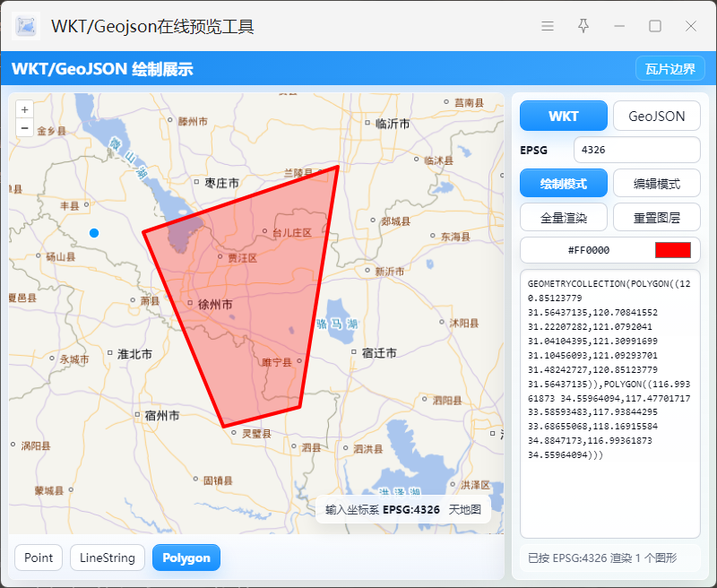
Task: Click the 重置图层 button
Action: [656, 217]
